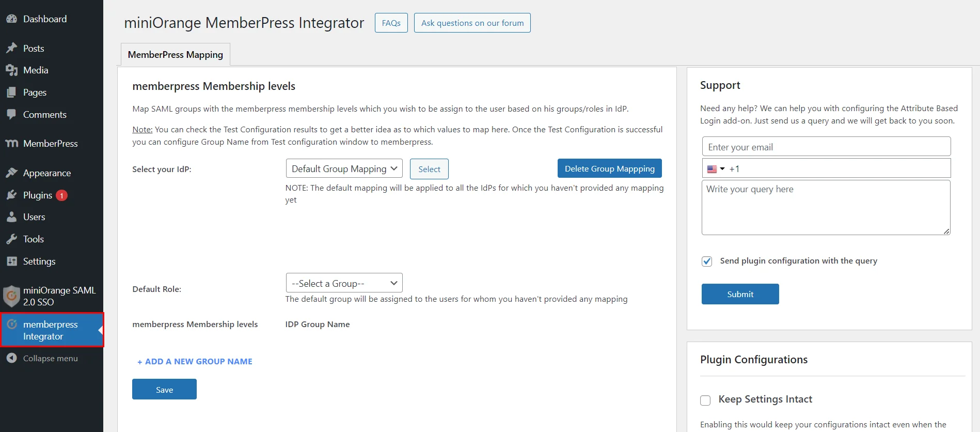Open miniOrange SAML 2.0 SSO menu
The height and width of the screenshot is (432, 980).
[59, 296]
